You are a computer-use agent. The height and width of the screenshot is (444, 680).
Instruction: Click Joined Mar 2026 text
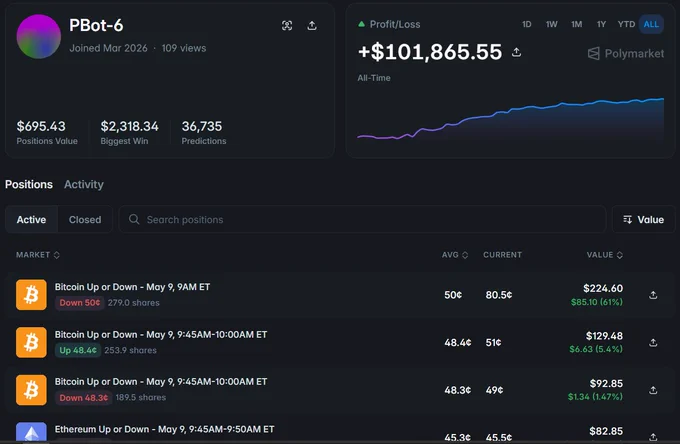tap(108, 48)
